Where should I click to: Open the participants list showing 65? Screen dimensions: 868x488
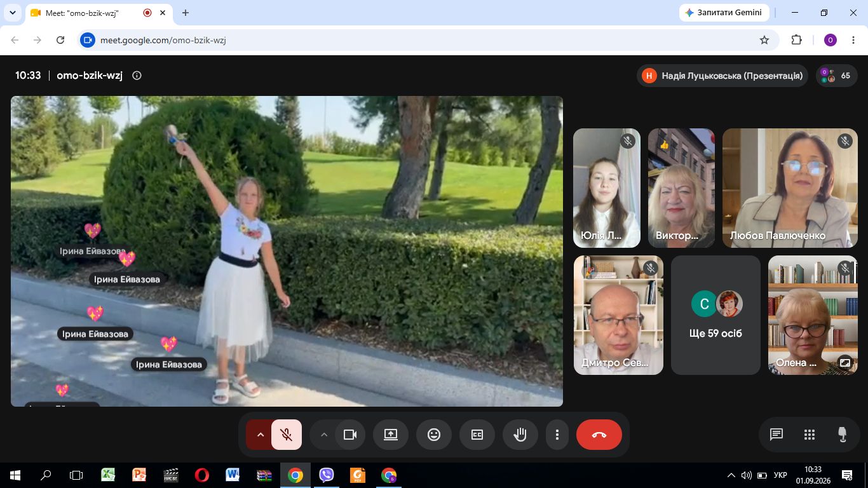(x=836, y=76)
